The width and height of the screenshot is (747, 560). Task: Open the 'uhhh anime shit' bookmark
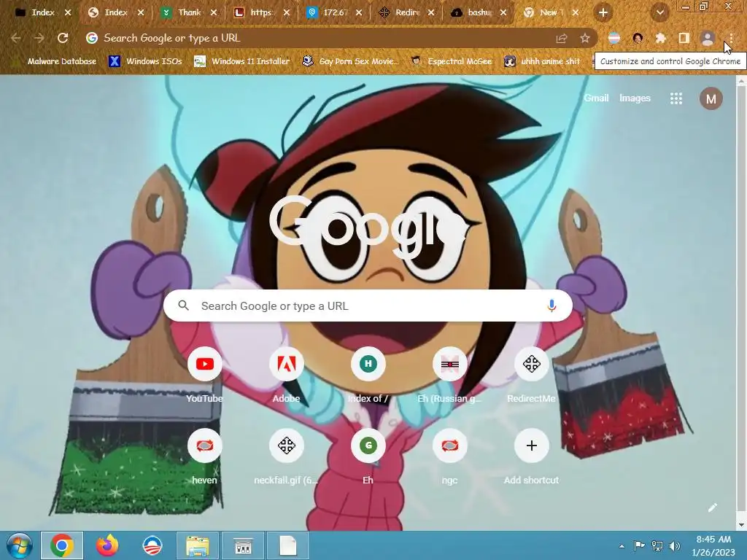pos(543,61)
